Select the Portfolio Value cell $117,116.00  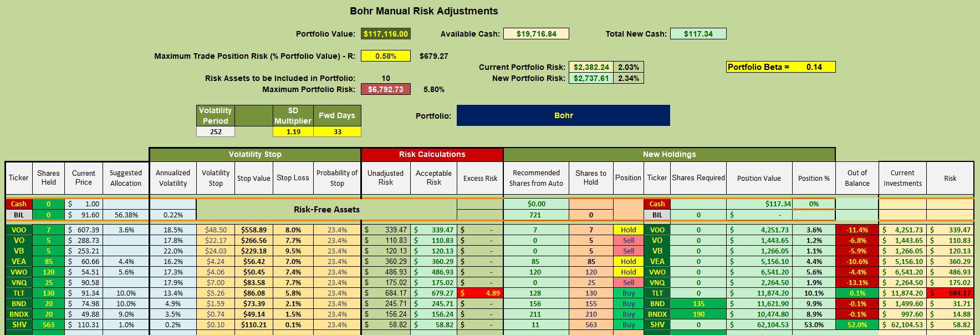tap(386, 34)
